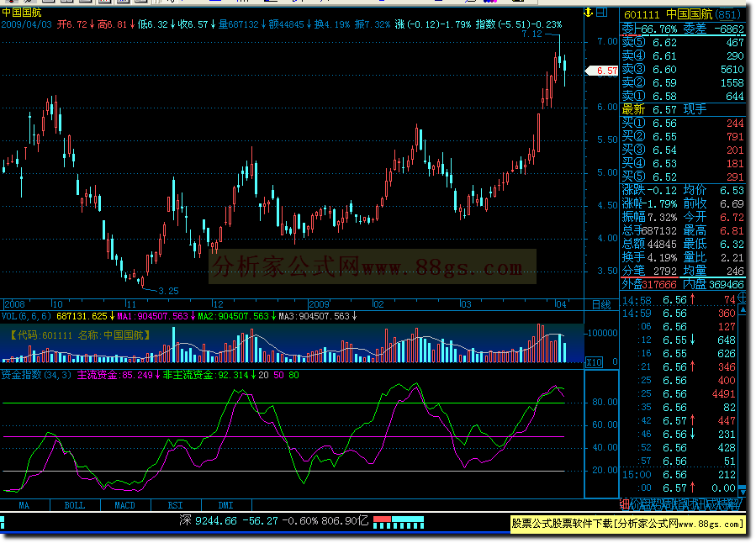The width and height of the screenshot is (756, 543).
Task: Click the 中国国航 title in the chart header
Action: point(22,13)
